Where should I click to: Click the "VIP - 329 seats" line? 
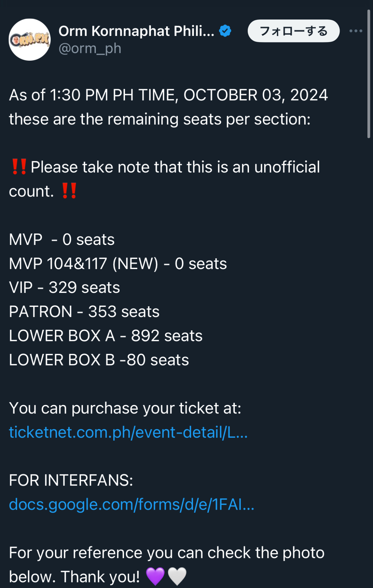click(64, 288)
